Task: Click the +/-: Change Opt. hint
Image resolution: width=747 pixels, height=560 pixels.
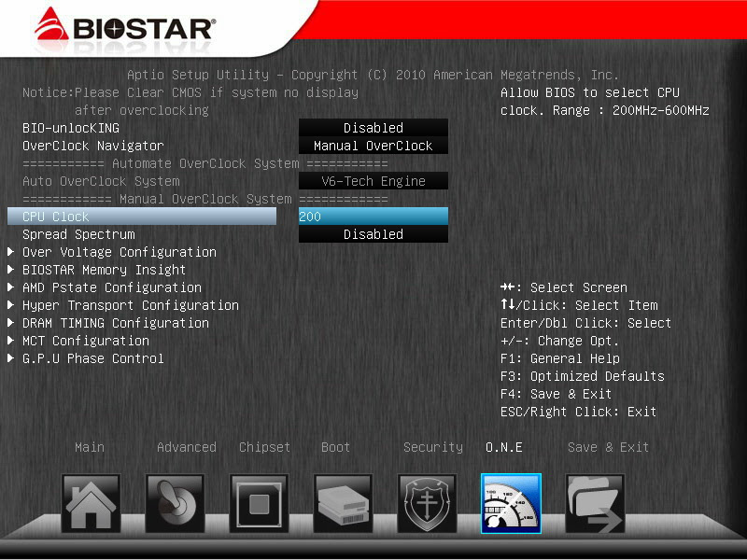Action: pos(559,341)
